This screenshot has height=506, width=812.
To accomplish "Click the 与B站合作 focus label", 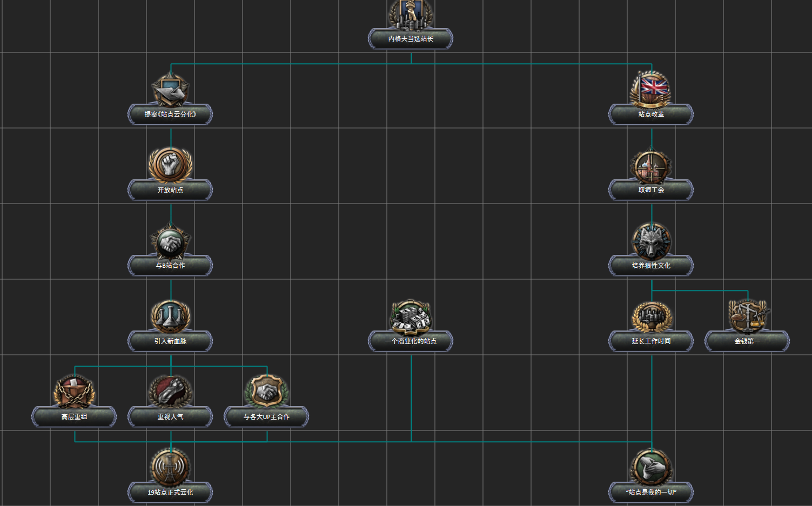I will coord(170,266).
